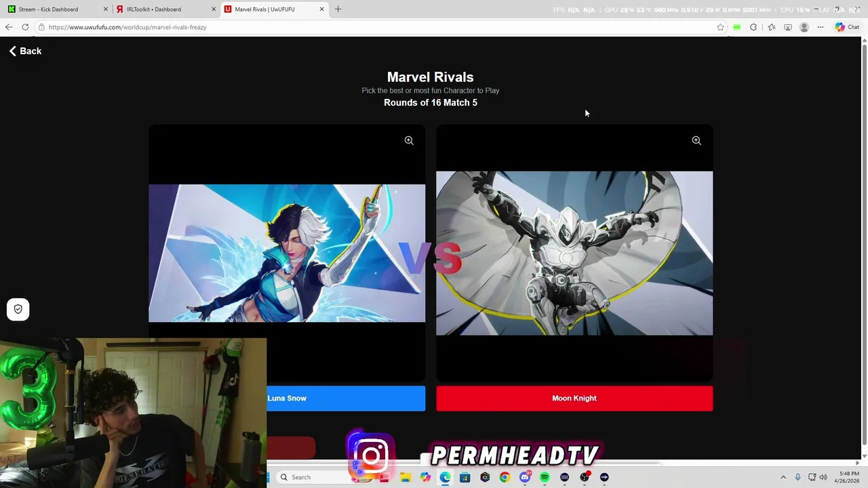Open Microsoft Edge from the taskbar
Screen dimensions: 868x488
445,477
